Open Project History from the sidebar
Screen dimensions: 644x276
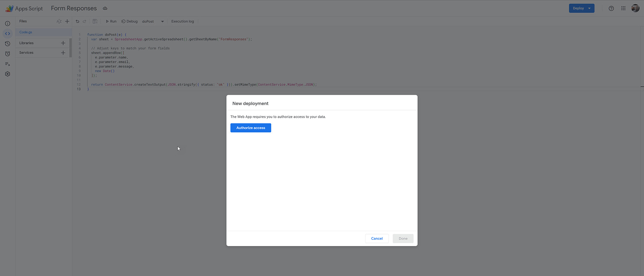[8, 44]
